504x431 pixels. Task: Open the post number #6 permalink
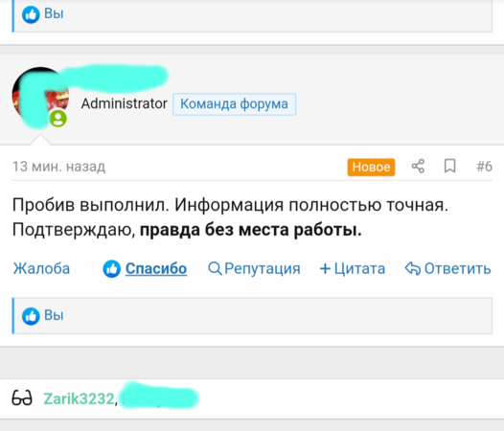[x=484, y=167]
